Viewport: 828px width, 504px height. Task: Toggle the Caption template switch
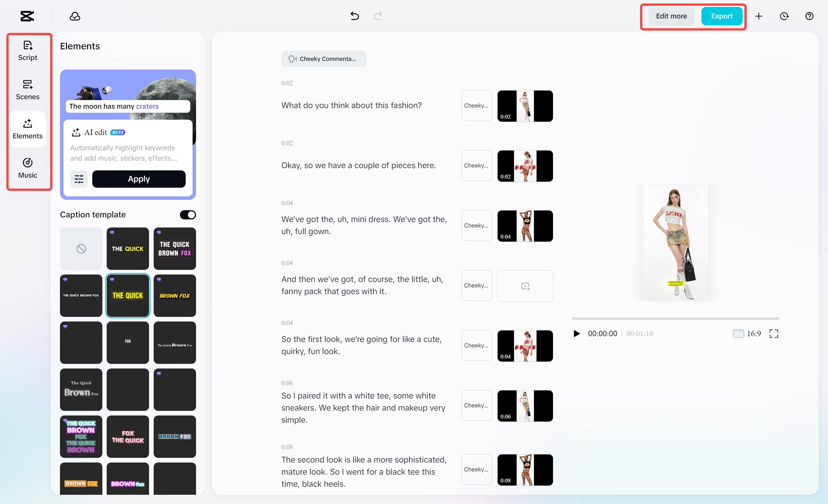187,215
